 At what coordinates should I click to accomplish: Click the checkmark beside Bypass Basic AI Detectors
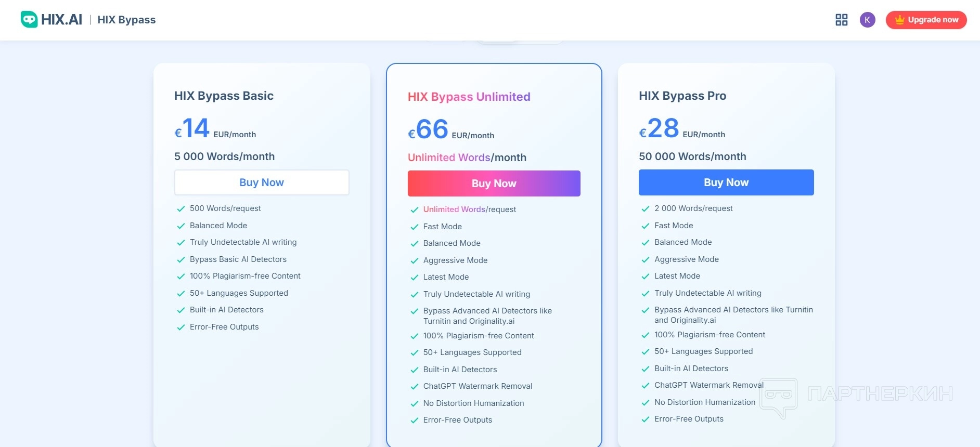tap(181, 260)
